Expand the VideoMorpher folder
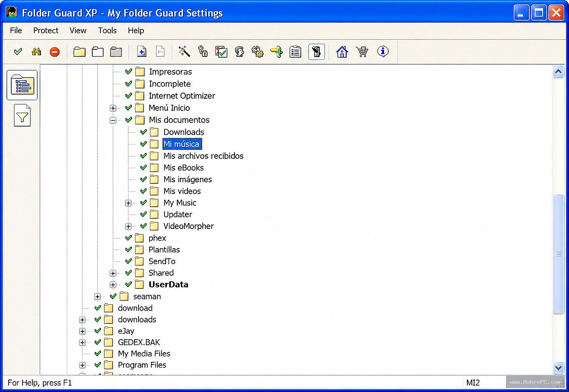 click(128, 226)
